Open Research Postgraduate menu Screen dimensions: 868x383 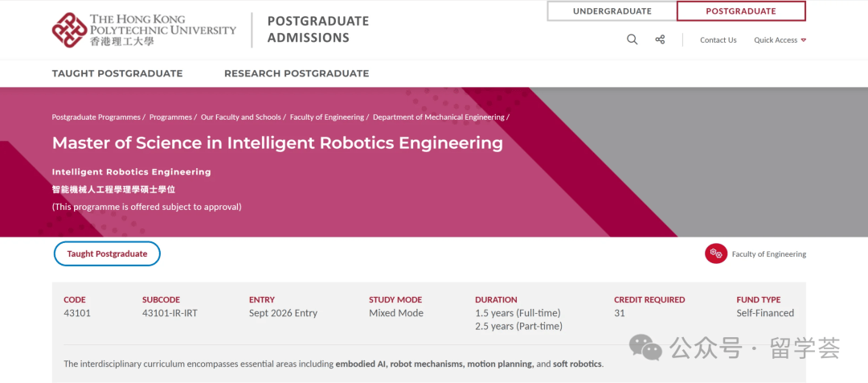pos(297,73)
